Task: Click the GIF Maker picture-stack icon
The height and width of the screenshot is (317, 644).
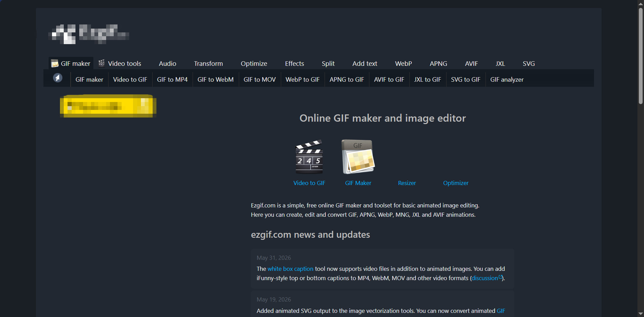Action: point(358,157)
